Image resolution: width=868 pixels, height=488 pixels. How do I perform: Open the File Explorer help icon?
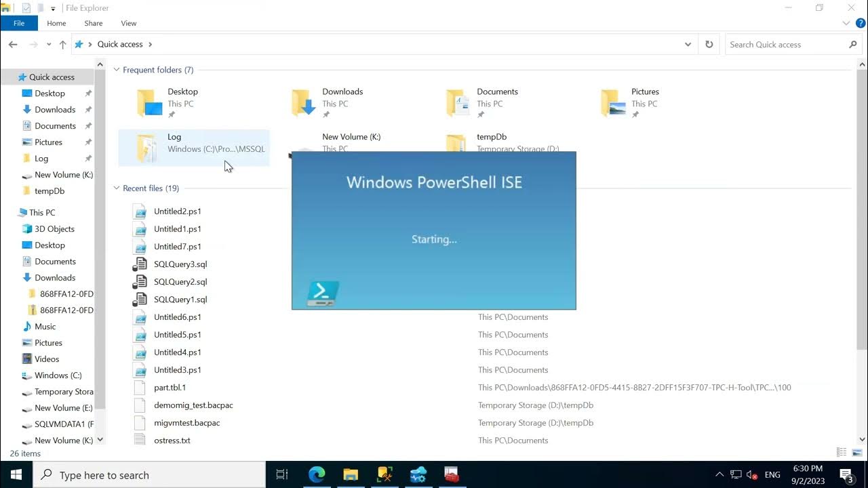pos(861,23)
